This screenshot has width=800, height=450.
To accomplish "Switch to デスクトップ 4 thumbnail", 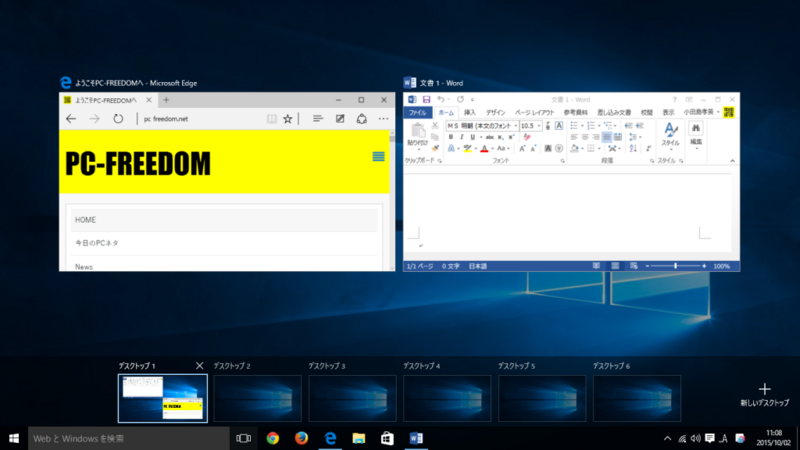I will 447,398.
